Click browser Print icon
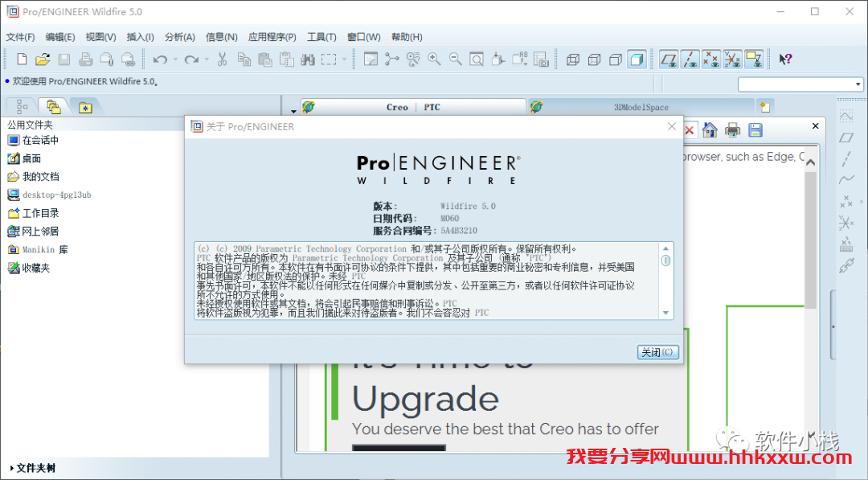This screenshot has width=868, height=480. click(732, 130)
